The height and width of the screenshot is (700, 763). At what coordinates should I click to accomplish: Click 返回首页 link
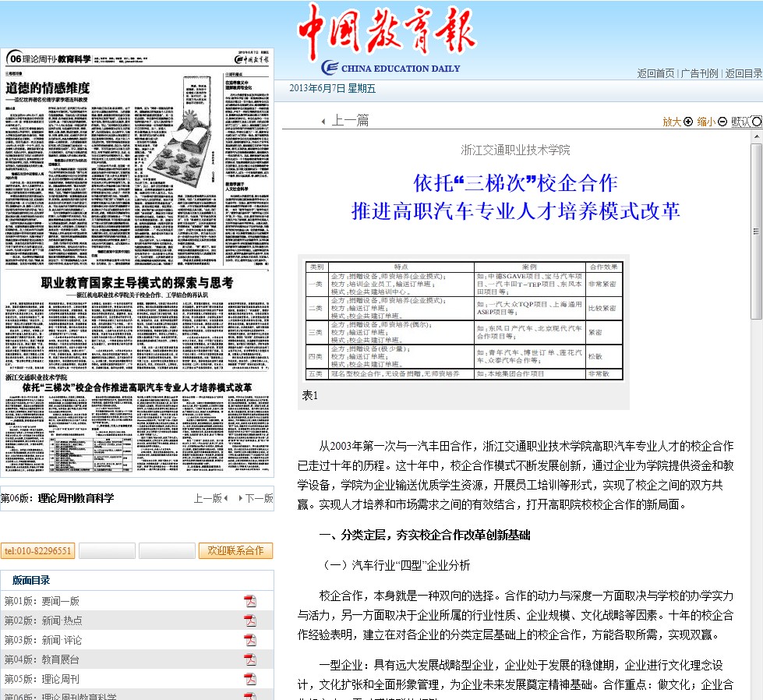tap(655, 73)
